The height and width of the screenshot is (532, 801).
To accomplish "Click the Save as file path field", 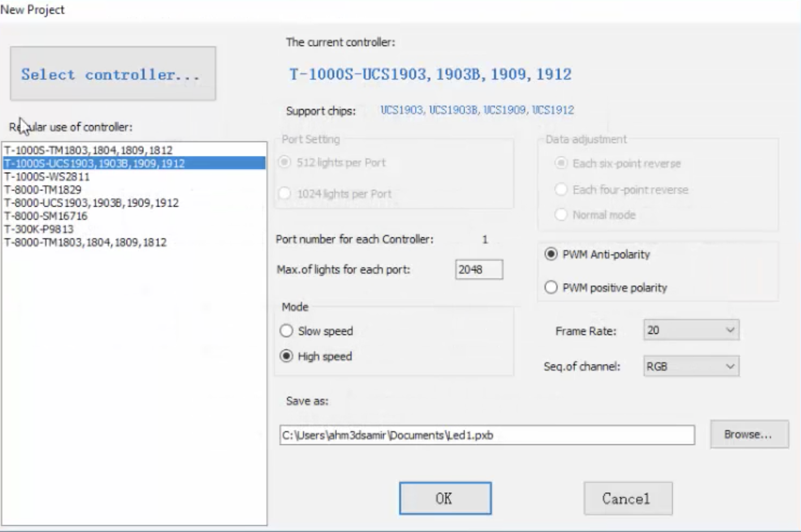I will pyautogui.click(x=487, y=435).
